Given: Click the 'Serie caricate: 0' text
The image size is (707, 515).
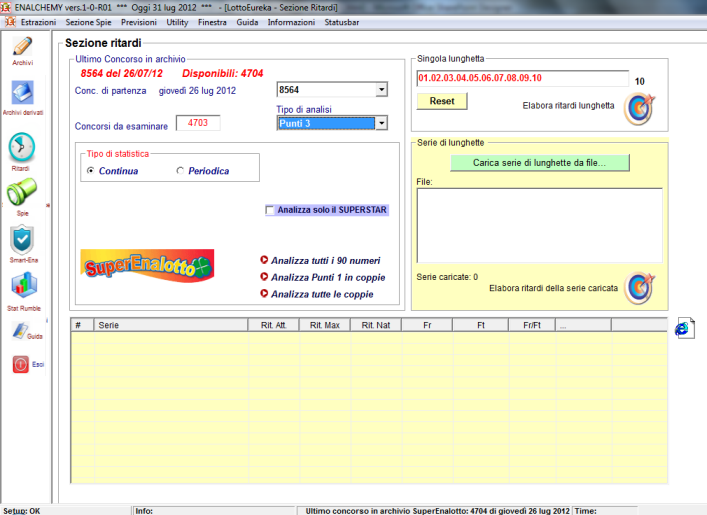Looking at the screenshot, I should click(x=447, y=277).
